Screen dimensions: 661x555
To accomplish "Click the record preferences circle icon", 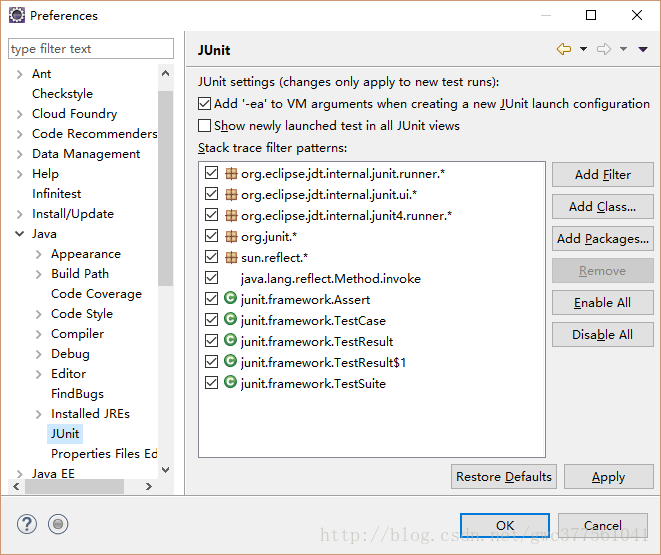I will pos(58,524).
